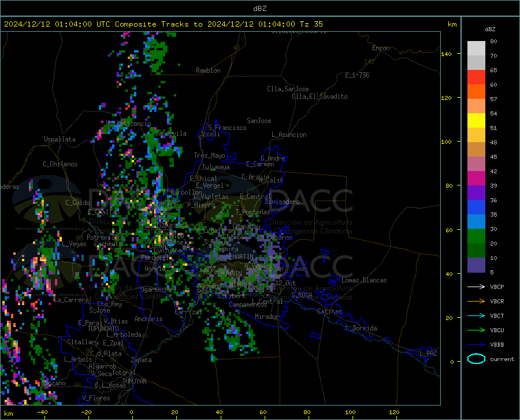Click the Encon map label
Screen dimensions: 520x420
coord(381,48)
